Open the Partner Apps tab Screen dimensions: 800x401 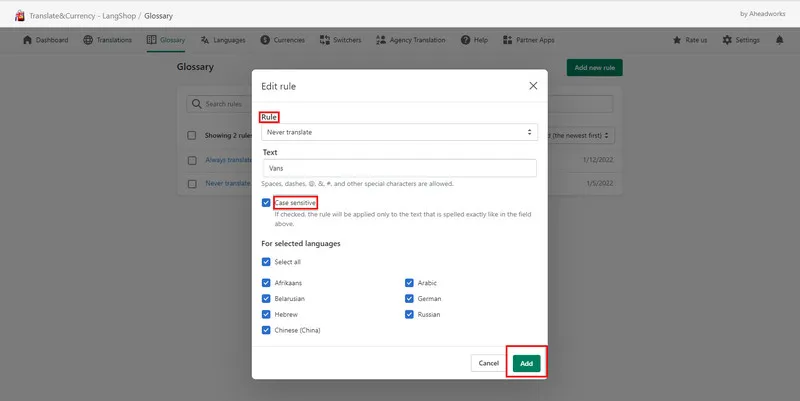click(529, 40)
